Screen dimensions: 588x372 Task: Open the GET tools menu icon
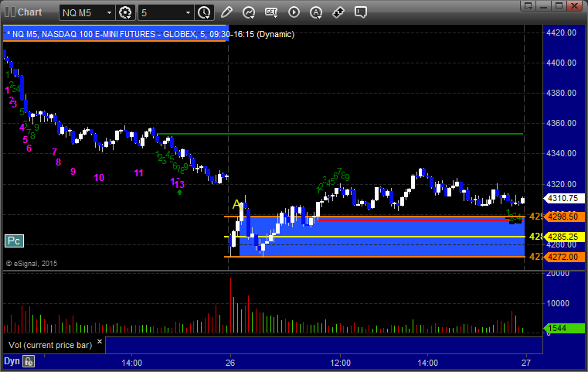(x=271, y=12)
